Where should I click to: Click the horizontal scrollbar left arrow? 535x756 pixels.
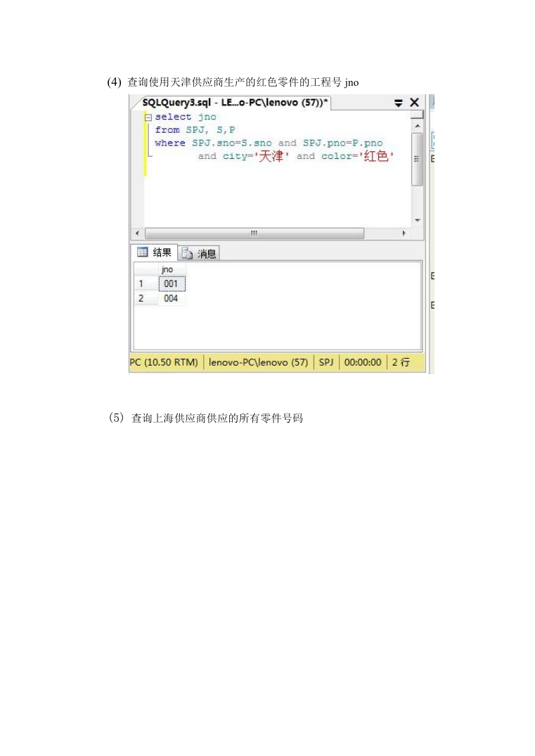(x=137, y=233)
